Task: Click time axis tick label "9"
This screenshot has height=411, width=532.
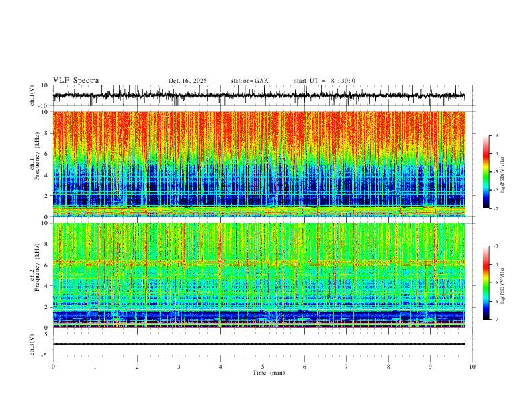Action: pyautogui.click(x=430, y=367)
